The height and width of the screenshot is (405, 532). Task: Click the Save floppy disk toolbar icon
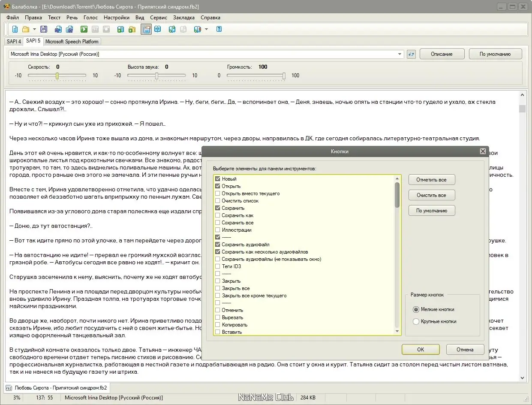pos(43,29)
